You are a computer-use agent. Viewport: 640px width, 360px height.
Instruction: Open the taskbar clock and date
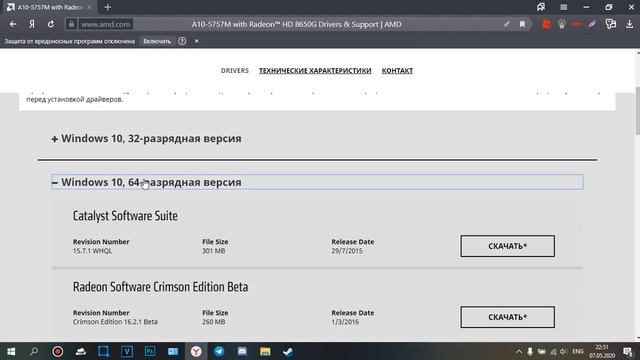point(602,351)
